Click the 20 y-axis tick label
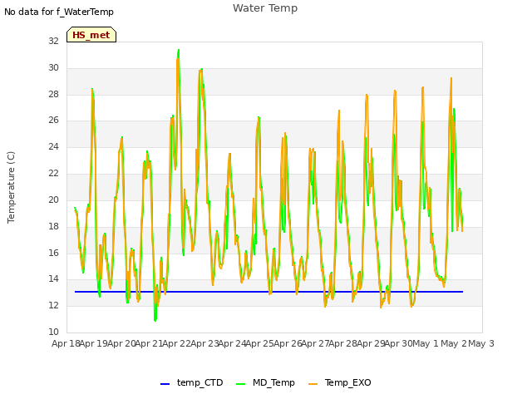 (x=53, y=199)
